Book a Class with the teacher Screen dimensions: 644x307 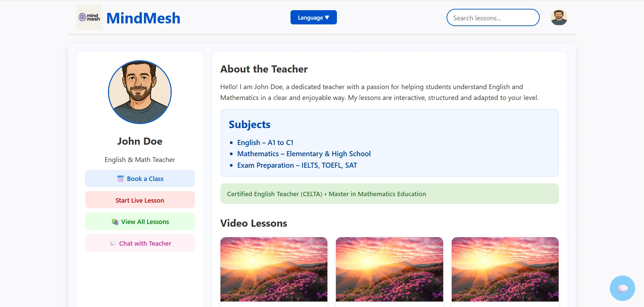tap(140, 179)
